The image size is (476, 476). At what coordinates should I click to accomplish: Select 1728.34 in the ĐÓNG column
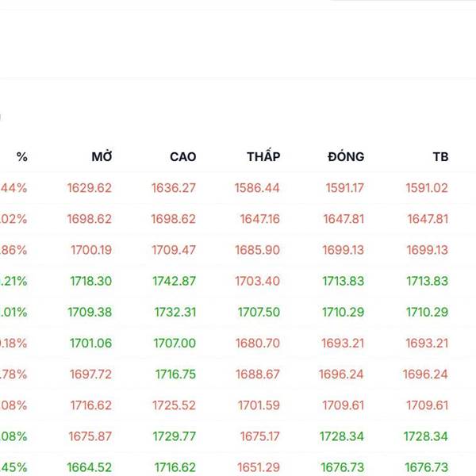coord(342,436)
